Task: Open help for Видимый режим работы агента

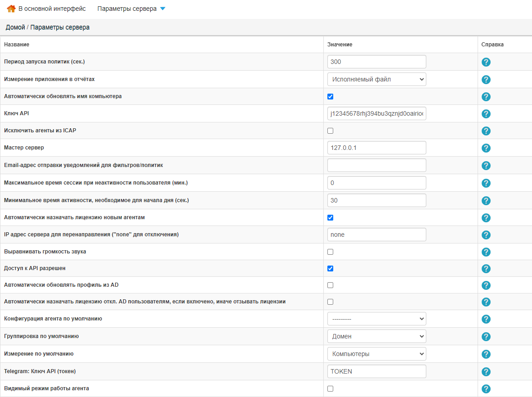Action: click(486, 388)
